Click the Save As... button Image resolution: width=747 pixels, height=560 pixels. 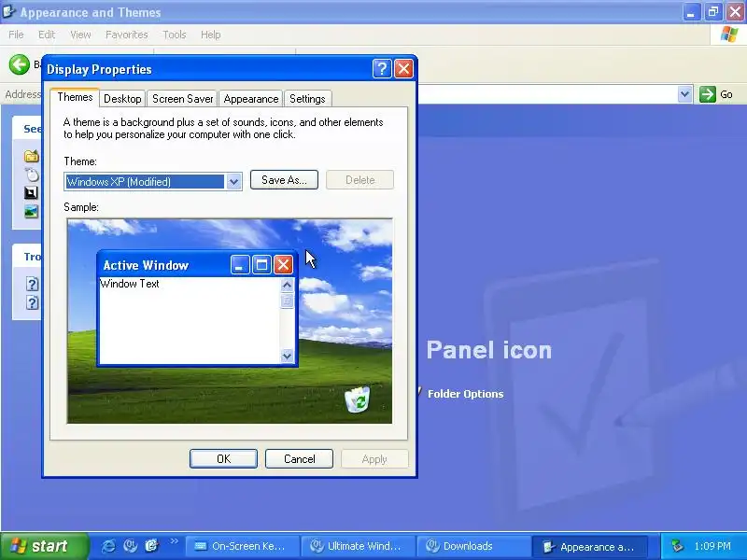(x=284, y=180)
